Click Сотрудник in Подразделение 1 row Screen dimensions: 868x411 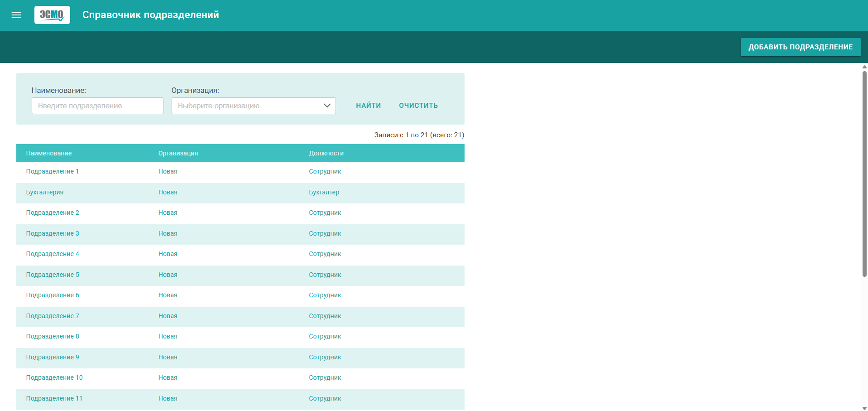[325, 171]
